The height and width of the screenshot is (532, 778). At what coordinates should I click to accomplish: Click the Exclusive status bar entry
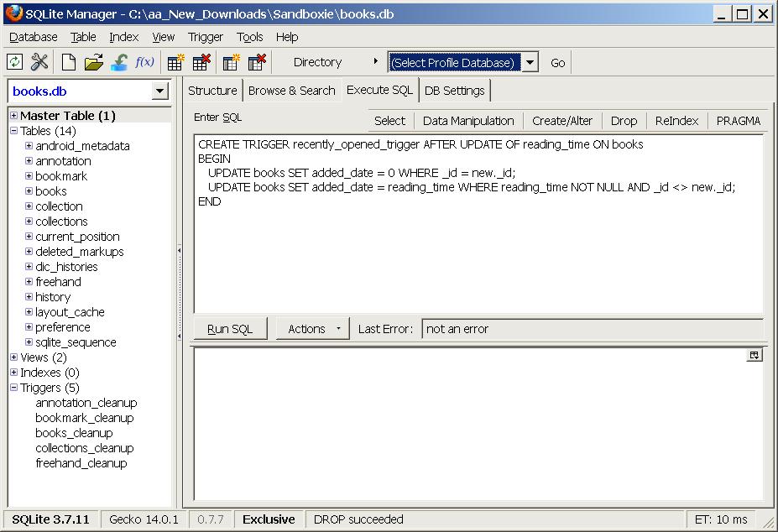(x=269, y=519)
